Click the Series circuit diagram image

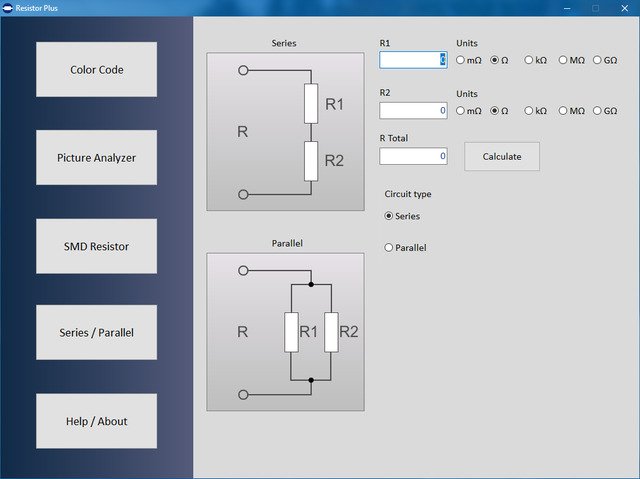pos(285,131)
